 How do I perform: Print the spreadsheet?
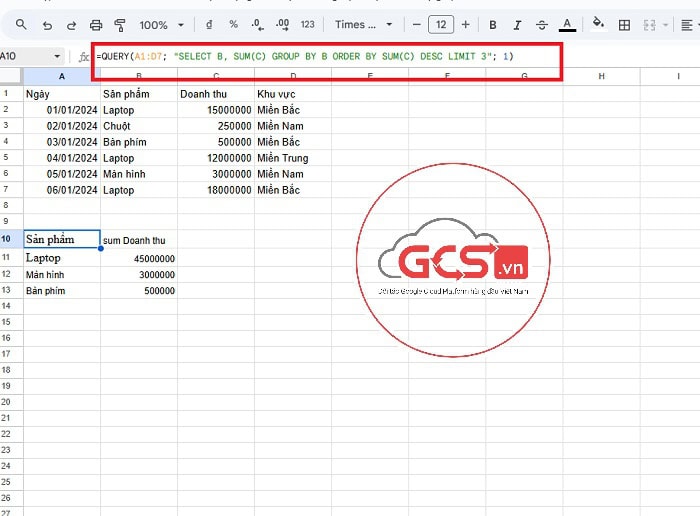coord(96,24)
